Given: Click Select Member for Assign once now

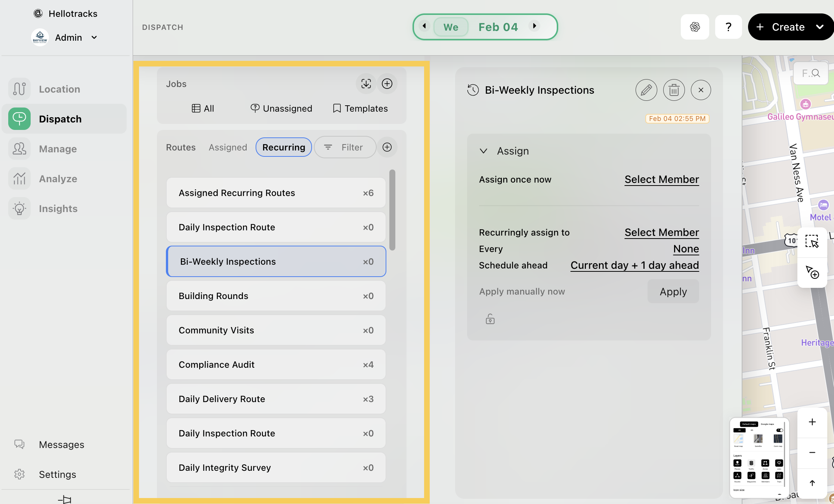Looking at the screenshot, I should (x=661, y=179).
